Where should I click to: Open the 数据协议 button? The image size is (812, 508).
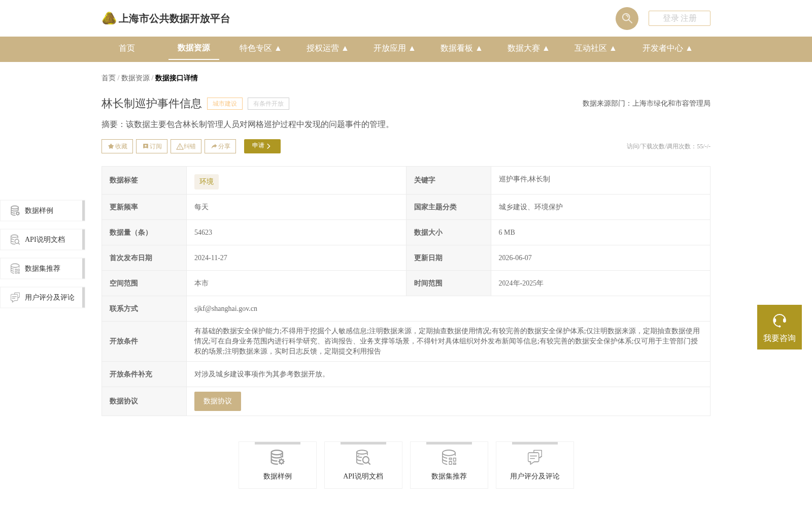[218, 401]
